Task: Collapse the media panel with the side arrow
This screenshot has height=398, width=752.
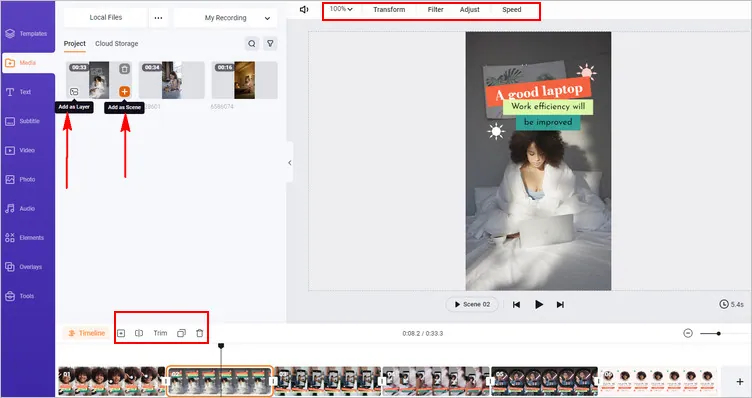Action: tap(290, 163)
